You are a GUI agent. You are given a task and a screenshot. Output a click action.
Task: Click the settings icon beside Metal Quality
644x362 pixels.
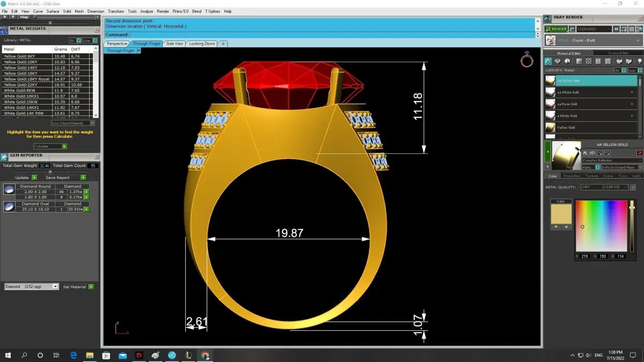633,187
